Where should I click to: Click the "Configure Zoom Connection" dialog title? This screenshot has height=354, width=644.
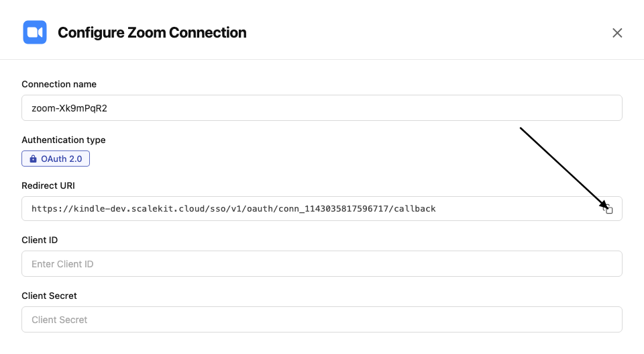pyautogui.click(x=152, y=32)
